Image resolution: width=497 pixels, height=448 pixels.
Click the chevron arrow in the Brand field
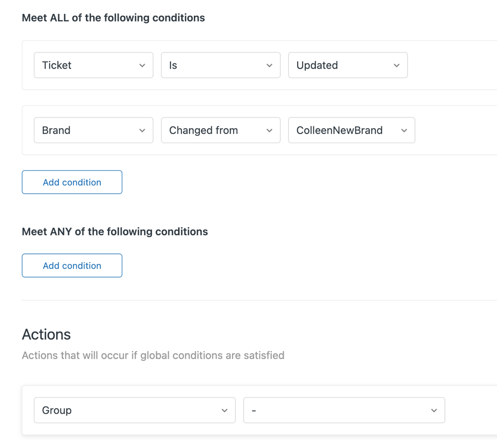[x=142, y=131]
